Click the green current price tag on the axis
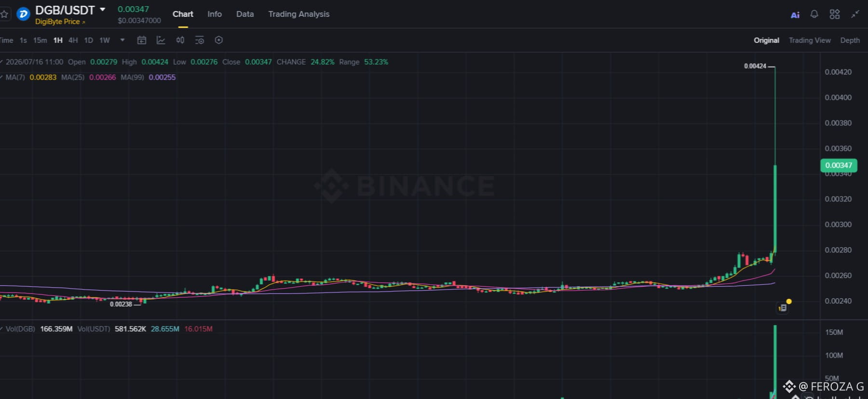This screenshot has height=399, width=868. click(x=839, y=165)
